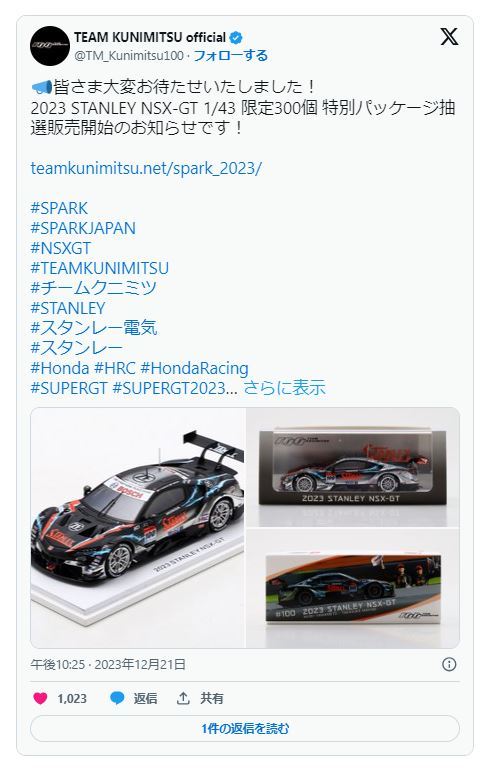490x770 pixels.
Task: Click the X logo icon
Action: (x=449, y=37)
